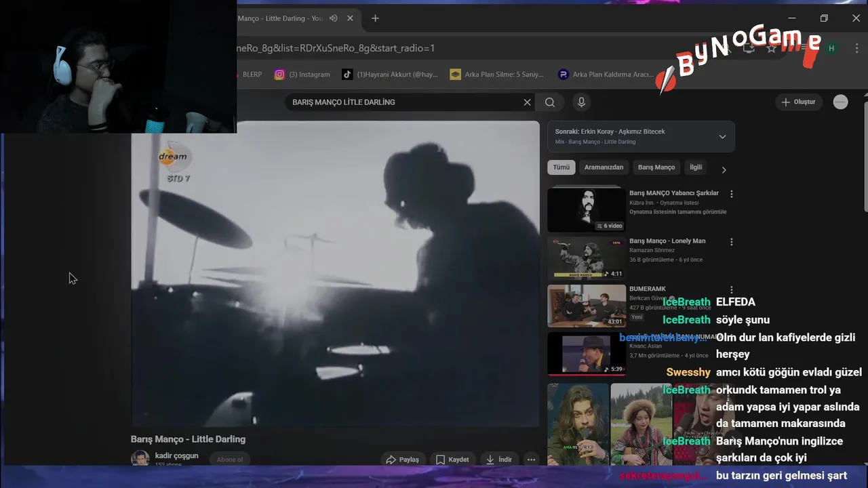Screen dimensions: 868x488
Task: Click the address bar URL
Action: (336, 48)
